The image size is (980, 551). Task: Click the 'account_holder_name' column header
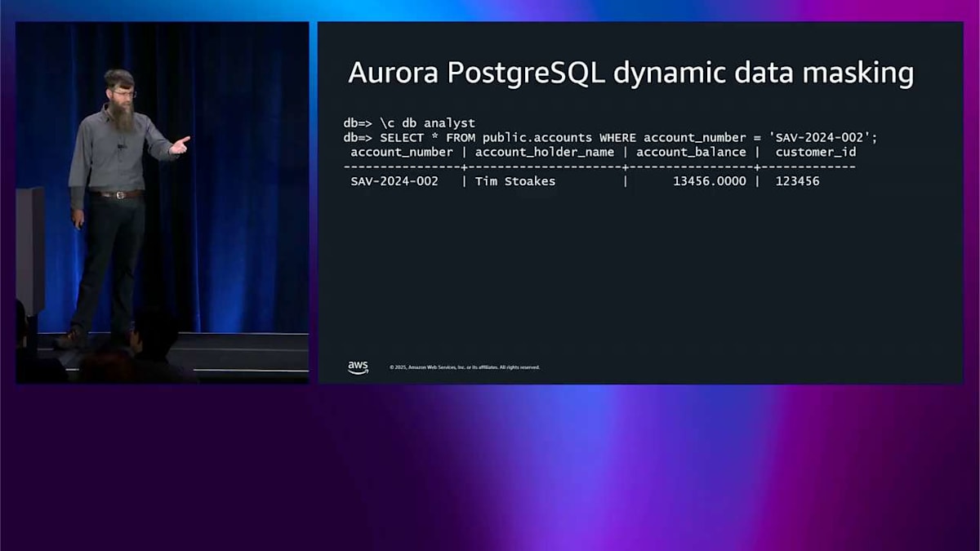pyautogui.click(x=545, y=153)
